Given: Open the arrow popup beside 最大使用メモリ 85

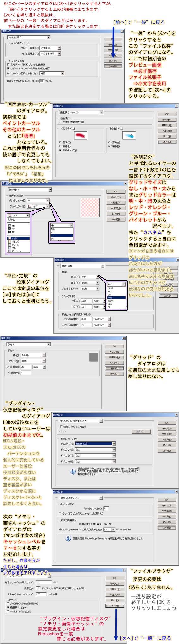Looking at the screenshot, I should coord(113,529).
